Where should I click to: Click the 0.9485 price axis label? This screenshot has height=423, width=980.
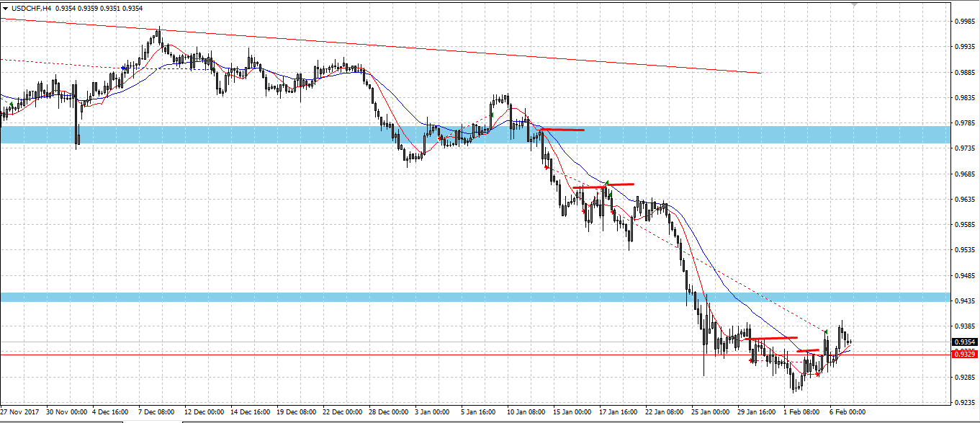(965, 276)
